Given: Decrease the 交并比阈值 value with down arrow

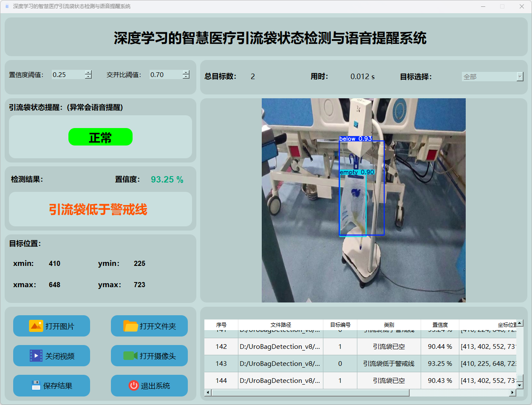Looking at the screenshot, I should coord(186,77).
